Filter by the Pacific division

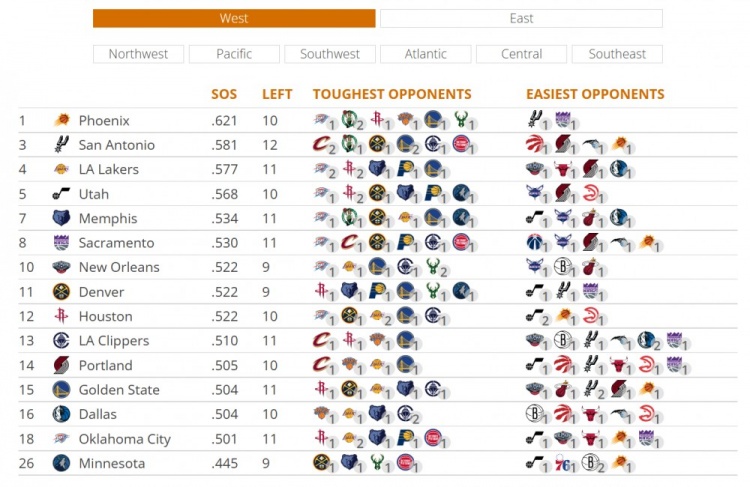(234, 54)
